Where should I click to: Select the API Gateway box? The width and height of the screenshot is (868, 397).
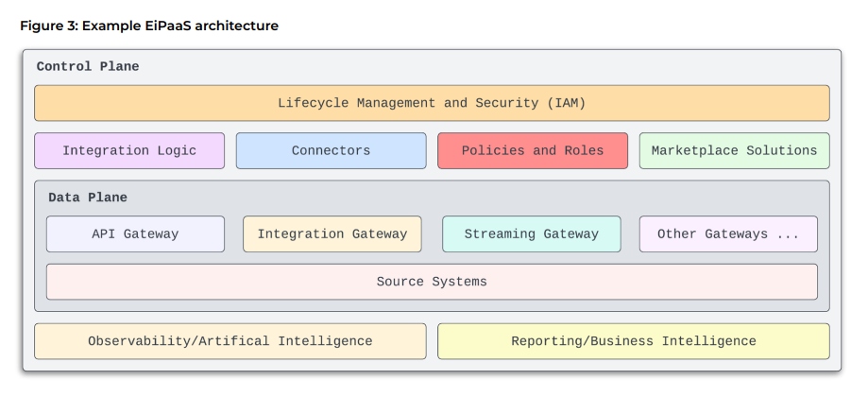point(135,233)
